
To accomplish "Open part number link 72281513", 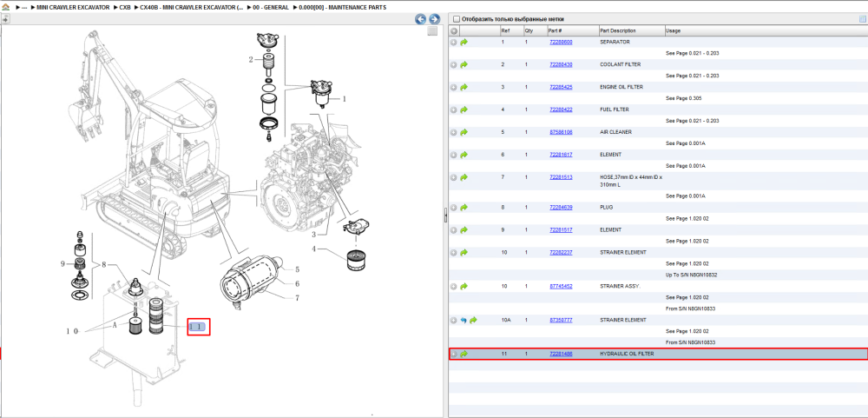I will tap(561, 177).
